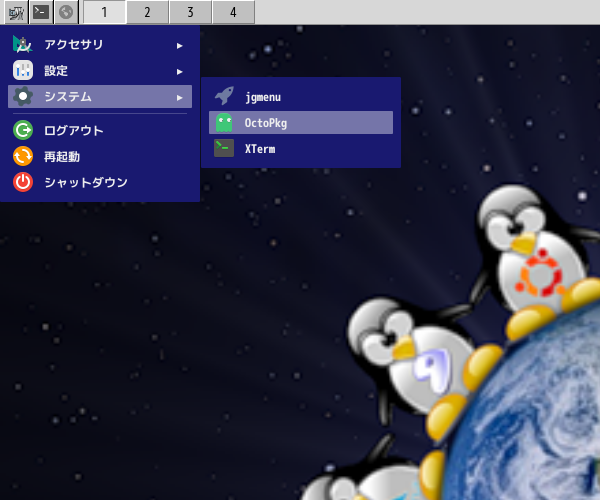The image size is (600, 500).
Task: Launch jgmenu from the submenu
Action: [301, 97]
